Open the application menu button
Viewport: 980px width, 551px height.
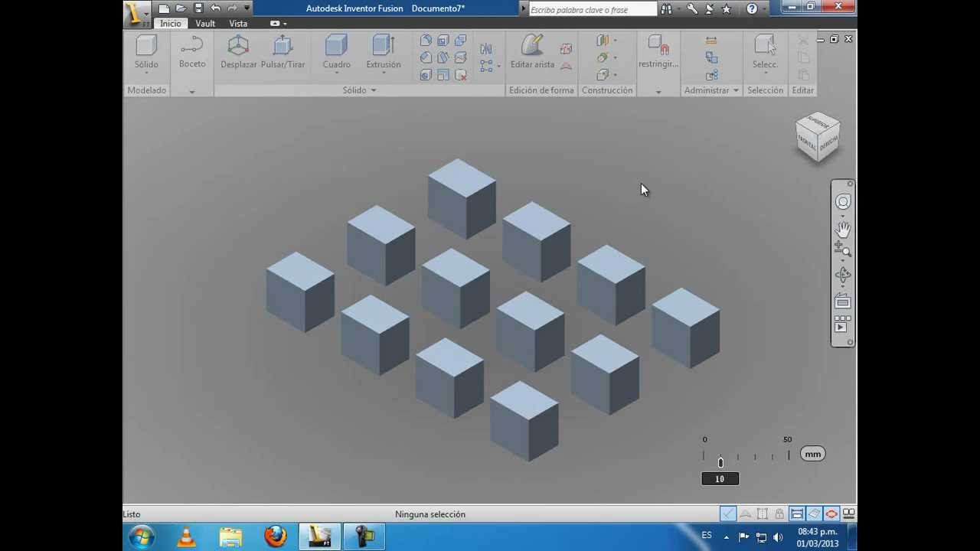[138, 14]
